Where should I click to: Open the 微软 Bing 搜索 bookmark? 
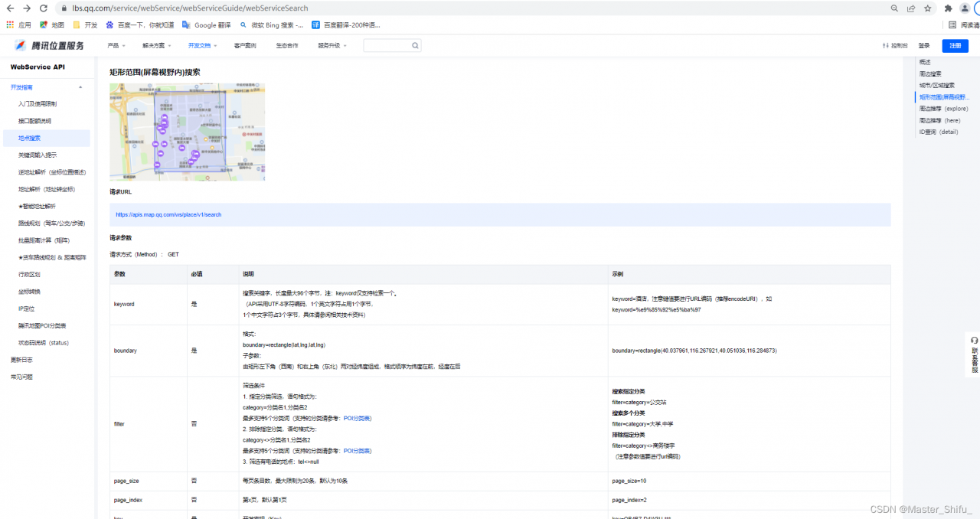pos(272,24)
